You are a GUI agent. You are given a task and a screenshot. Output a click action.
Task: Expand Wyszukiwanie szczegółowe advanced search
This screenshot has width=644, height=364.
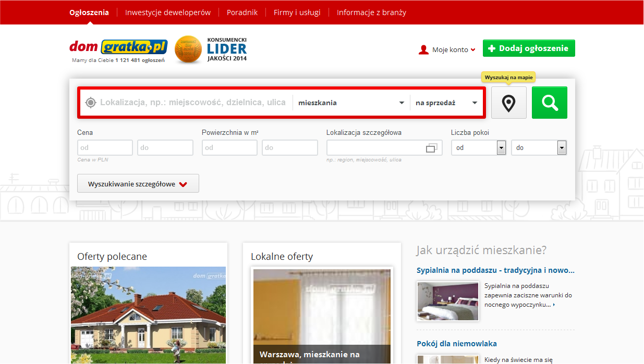[138, 183]
